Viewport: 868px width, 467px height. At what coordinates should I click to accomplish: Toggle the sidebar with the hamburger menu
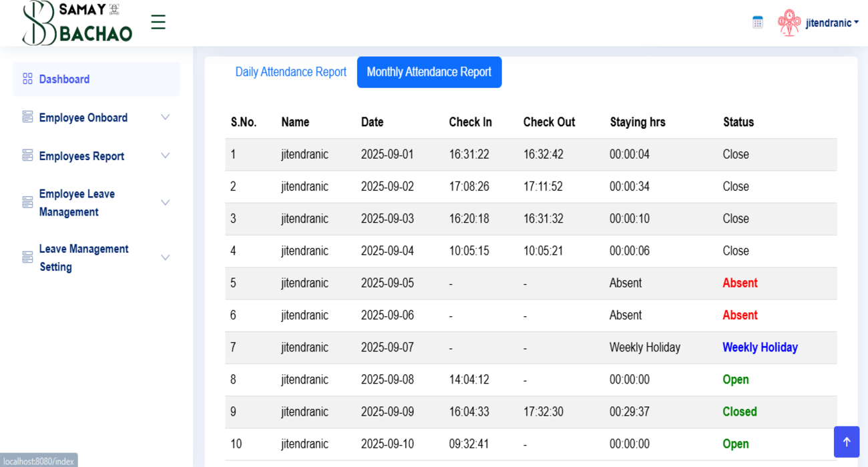[x=158, y=21]
